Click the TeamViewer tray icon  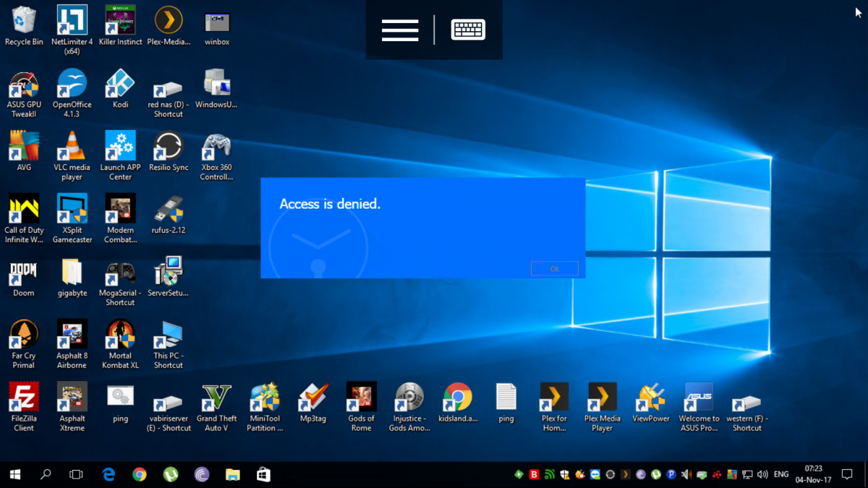pos(595,475)
